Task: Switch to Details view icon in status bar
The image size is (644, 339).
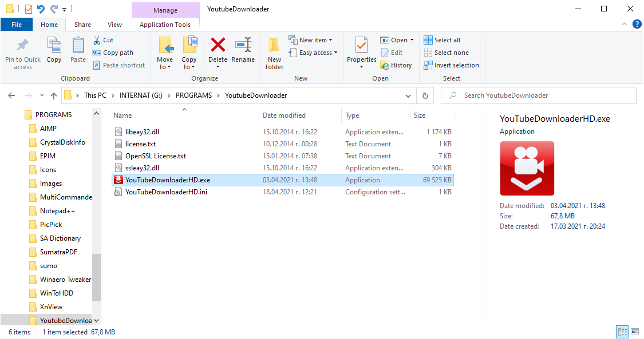Action: (x=623, y=331)
